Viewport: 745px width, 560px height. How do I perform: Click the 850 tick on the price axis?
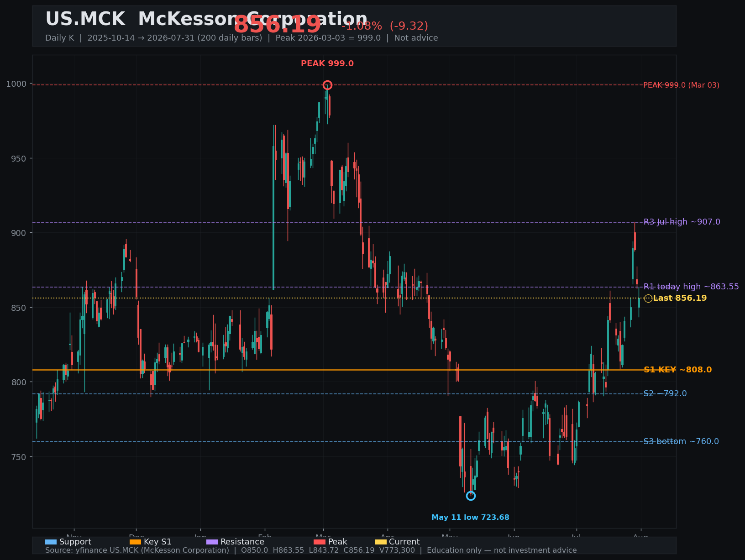(19, 308)
